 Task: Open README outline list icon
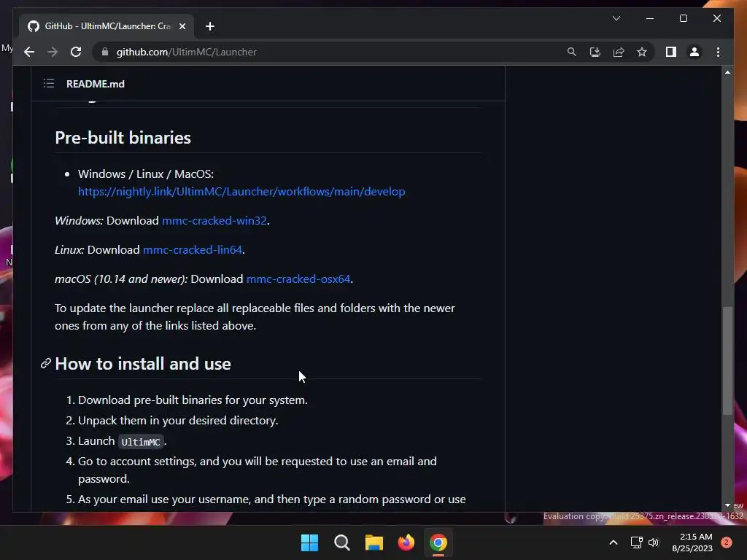[x=49, y=84]
